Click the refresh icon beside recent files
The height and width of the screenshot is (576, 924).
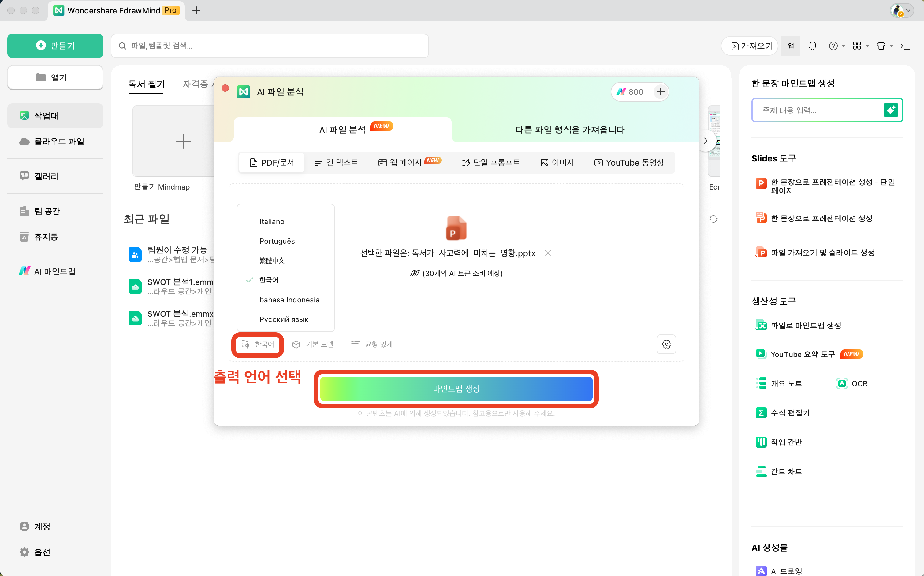[x=713, y=219]
